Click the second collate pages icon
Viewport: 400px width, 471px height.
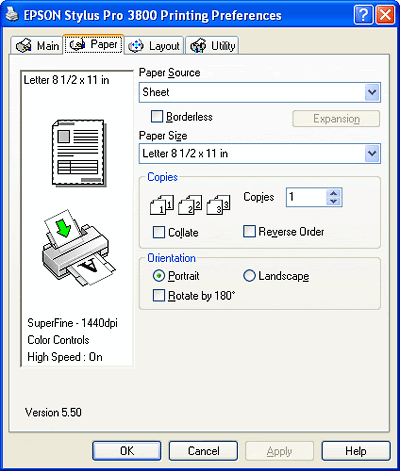point(190,205)
